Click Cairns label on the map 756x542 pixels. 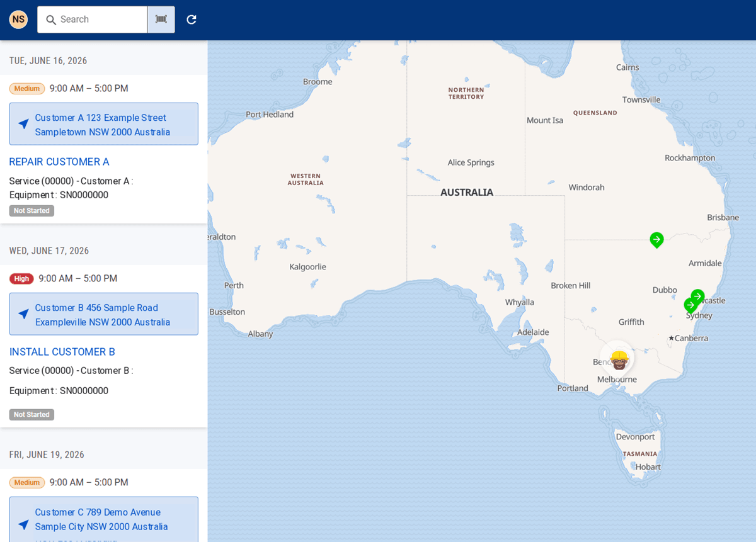[627, 67]
